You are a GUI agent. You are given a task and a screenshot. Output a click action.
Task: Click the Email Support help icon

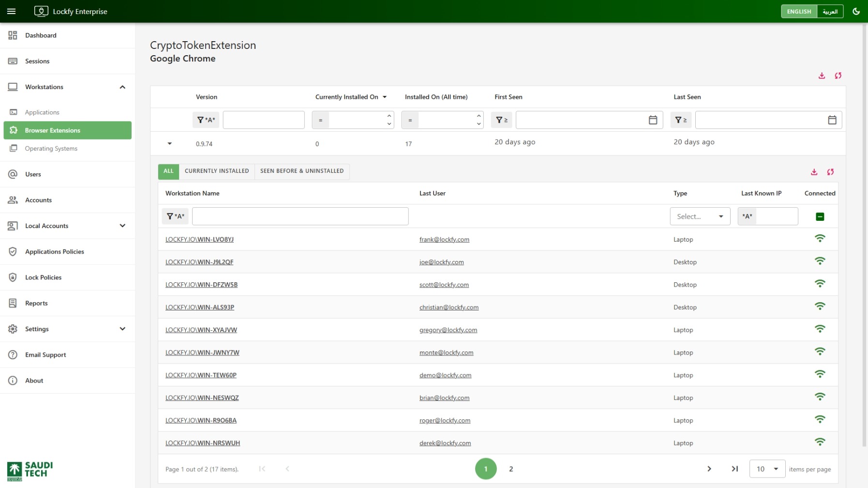pyautogui.click(x=13, y=355)
